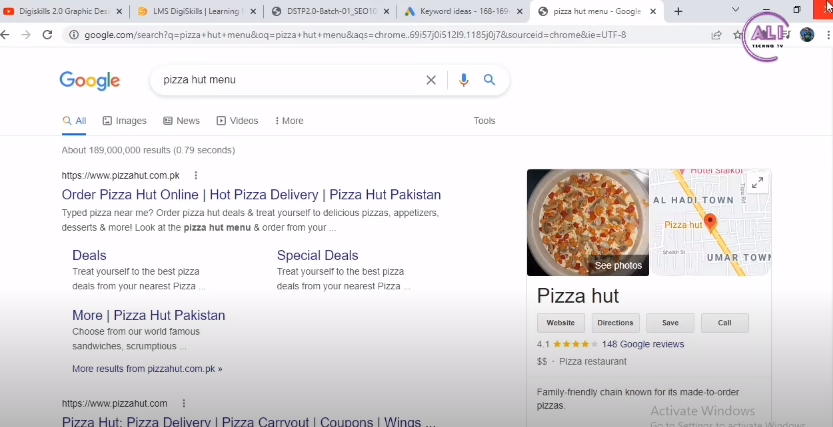The image size is (833, 427).
Task: Open Order Pizza Hut Online result link
Action: coord(251,194)
